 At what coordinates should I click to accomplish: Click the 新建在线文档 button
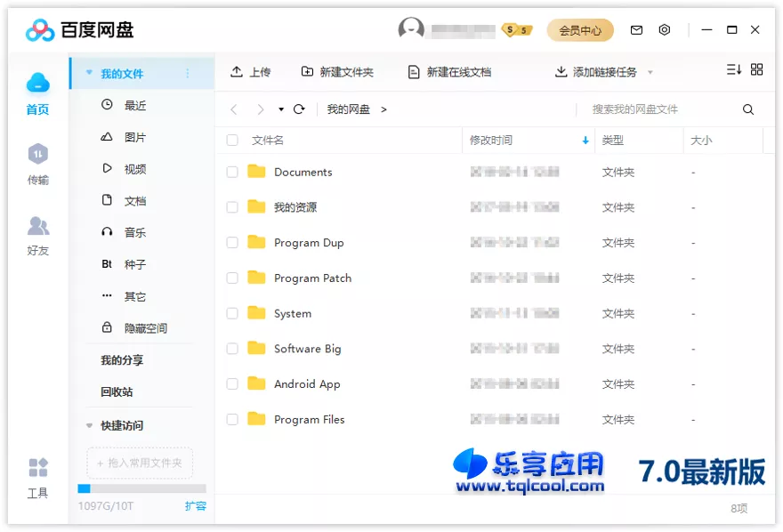[x=449, y=72]
